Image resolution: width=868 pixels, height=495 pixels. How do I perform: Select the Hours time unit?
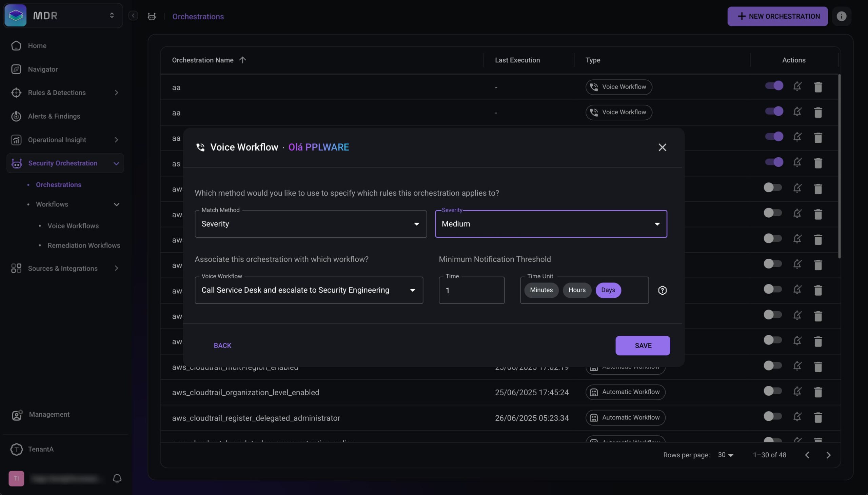tap(577, 290)
